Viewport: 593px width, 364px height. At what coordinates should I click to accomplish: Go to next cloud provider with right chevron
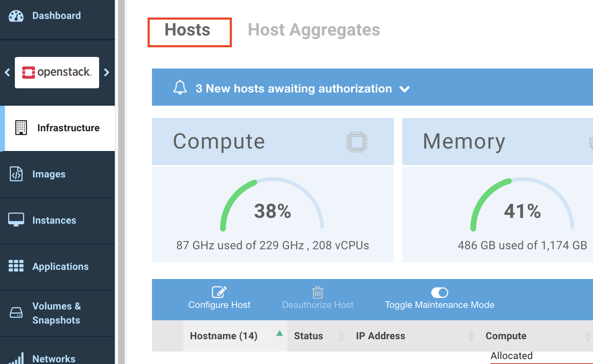107,73
